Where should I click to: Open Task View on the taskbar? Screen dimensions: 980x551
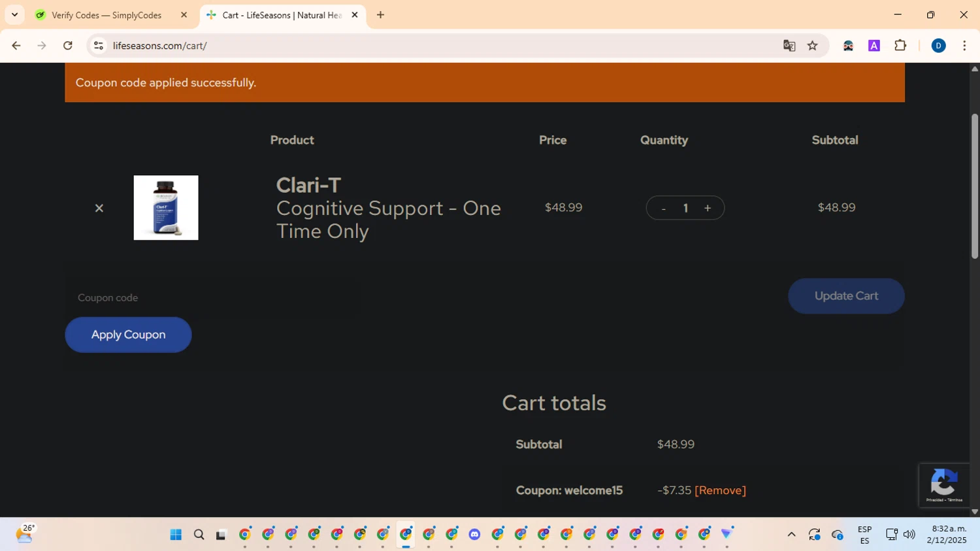(221, 535)
